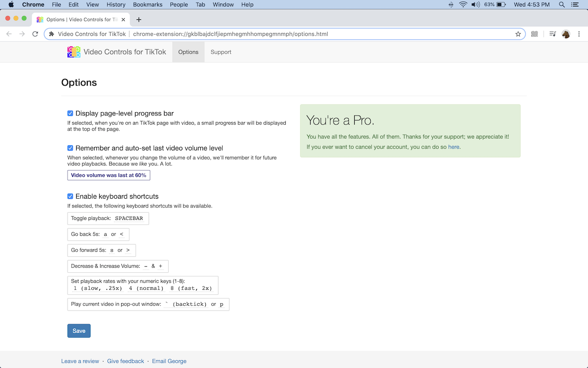Open the View menu
The width and height of the screenshot is (588, 368).
(x=93, y=5)
